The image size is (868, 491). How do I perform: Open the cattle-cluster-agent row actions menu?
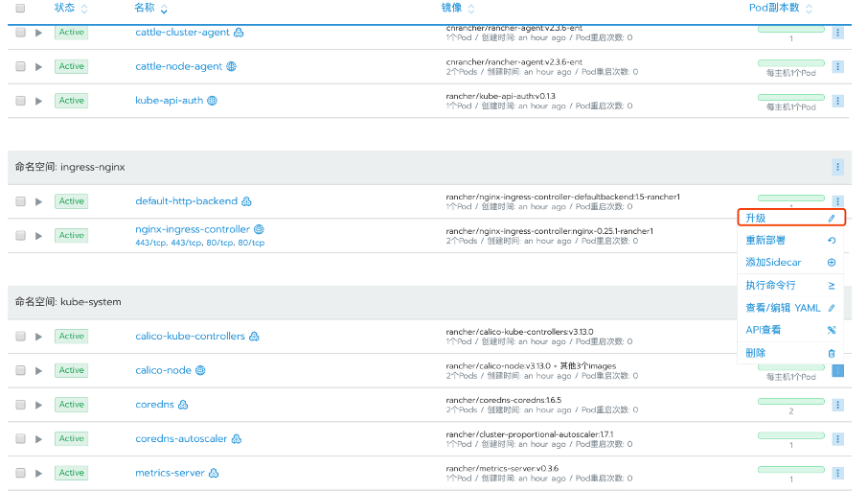837,33
